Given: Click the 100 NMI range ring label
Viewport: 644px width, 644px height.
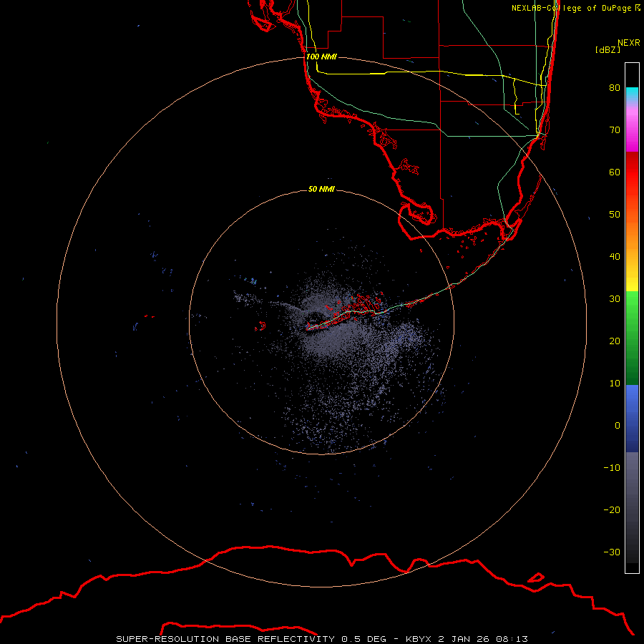Looking at the screenshot, I should (321, 57).
